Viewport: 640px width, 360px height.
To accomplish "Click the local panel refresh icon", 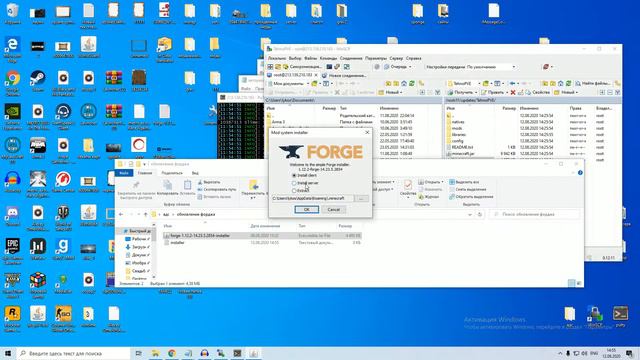I will click(411, 83).
